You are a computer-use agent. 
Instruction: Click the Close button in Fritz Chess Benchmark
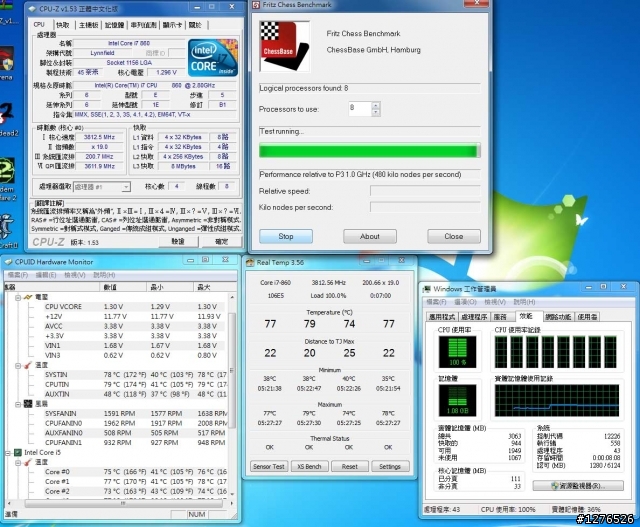click(453, 236)
